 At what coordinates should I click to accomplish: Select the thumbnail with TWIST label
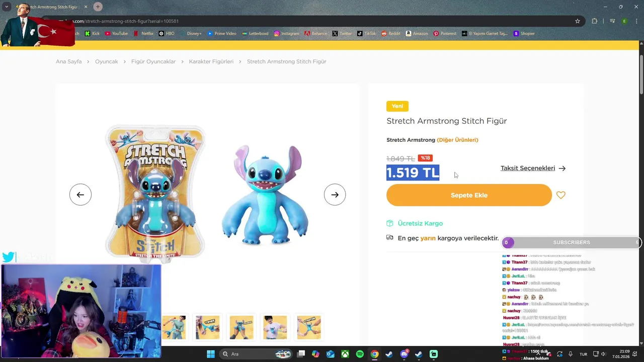[208, 327]
